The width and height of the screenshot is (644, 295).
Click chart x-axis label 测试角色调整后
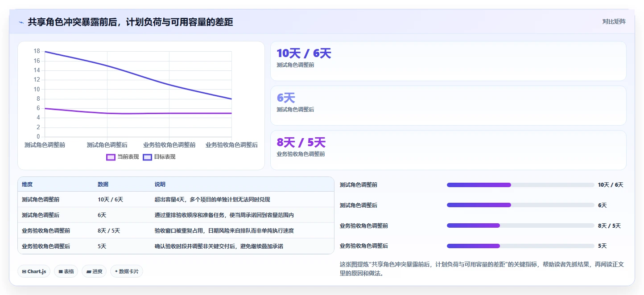(107, 145)
